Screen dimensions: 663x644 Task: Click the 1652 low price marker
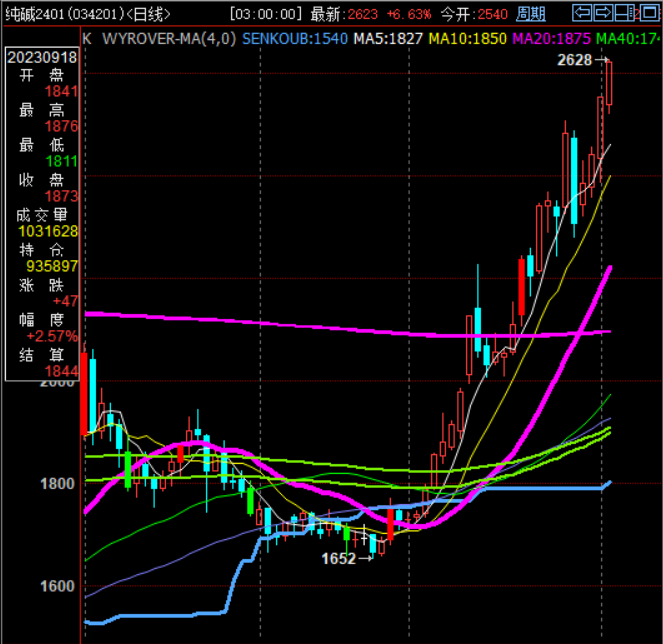point(338,559)
